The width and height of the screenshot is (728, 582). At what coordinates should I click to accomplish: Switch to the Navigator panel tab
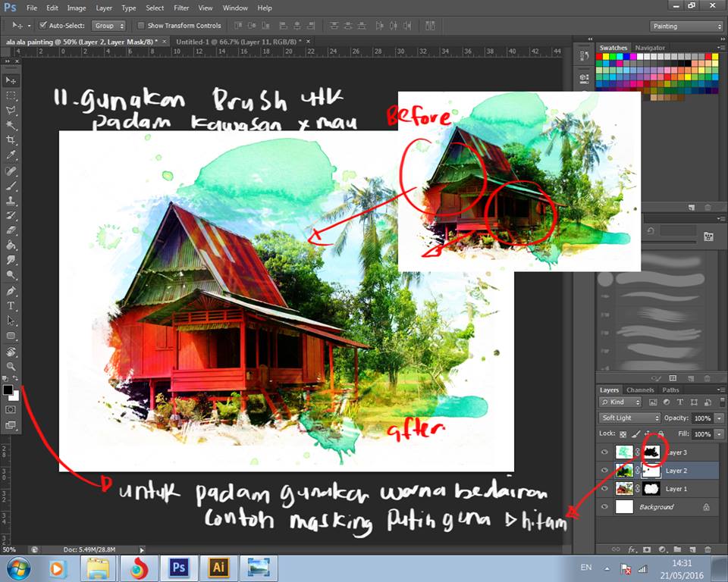point(649,48)
